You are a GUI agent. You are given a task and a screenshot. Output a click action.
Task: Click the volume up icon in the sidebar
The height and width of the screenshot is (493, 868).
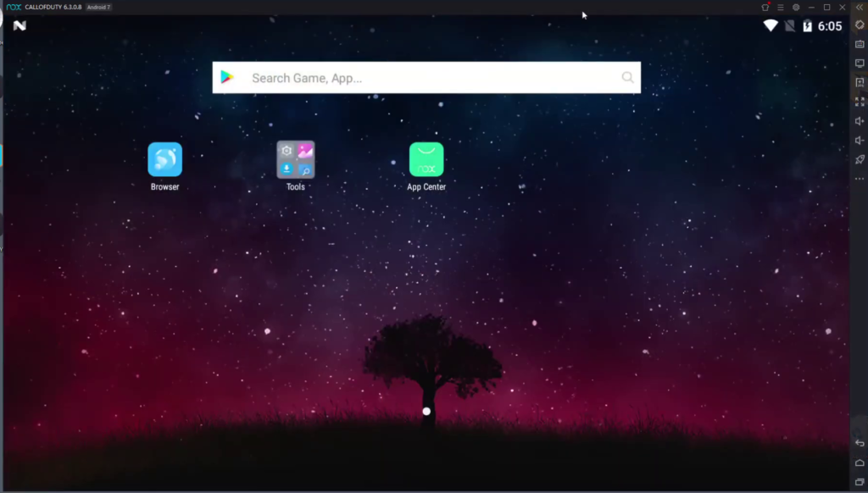[x=860, y=121]
